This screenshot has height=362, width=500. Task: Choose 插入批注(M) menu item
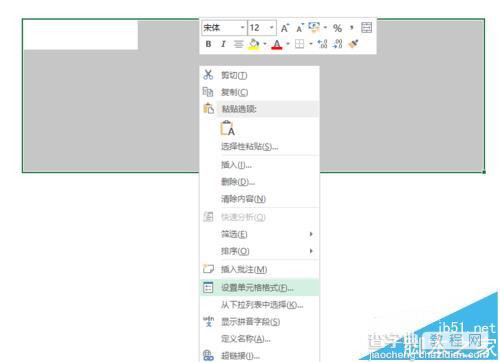click(259, 269)
